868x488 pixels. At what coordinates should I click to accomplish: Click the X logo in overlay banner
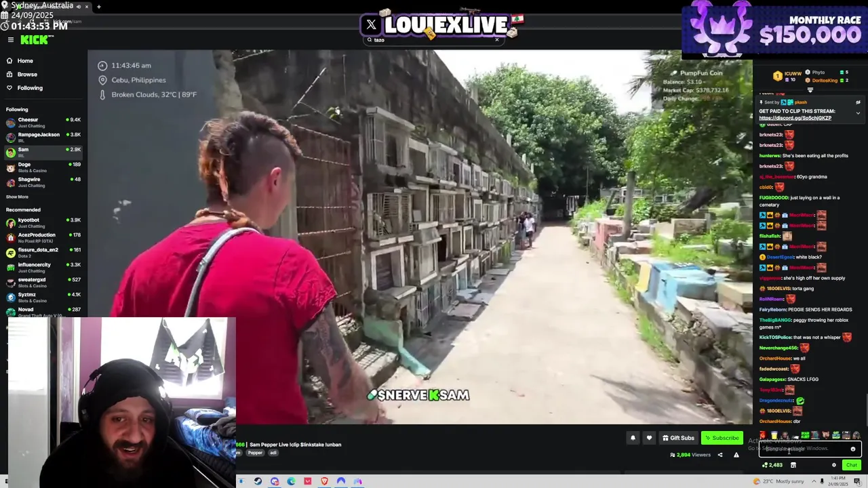(371, 25)
